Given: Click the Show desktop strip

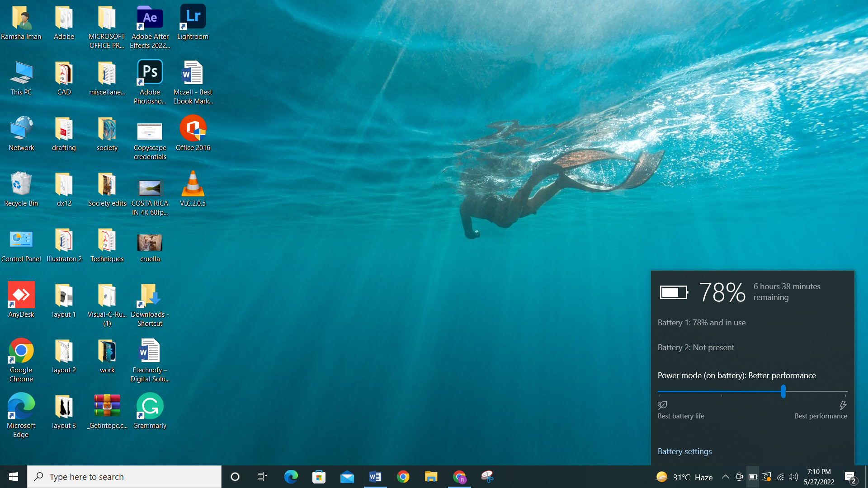Looking at the screenshot, I should [x=866, y=477].
